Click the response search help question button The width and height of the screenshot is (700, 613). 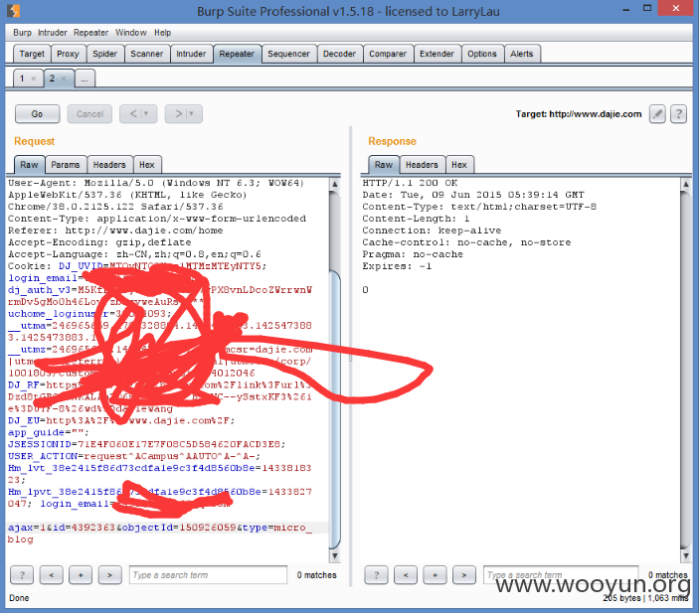point(376,575)
